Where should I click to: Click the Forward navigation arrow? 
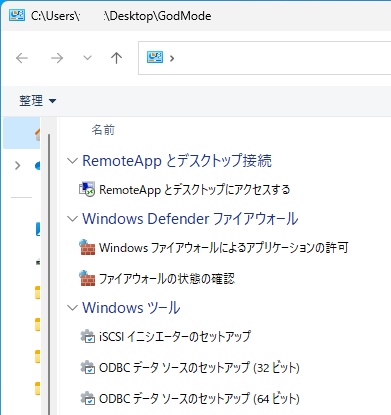click(57, 58)
